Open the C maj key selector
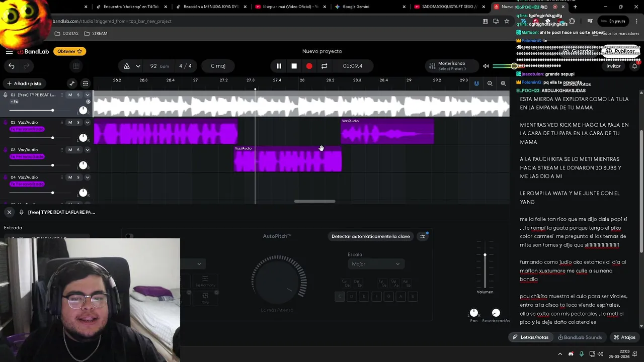This screenshot has width=644, height=362. (x=218, y=66)
